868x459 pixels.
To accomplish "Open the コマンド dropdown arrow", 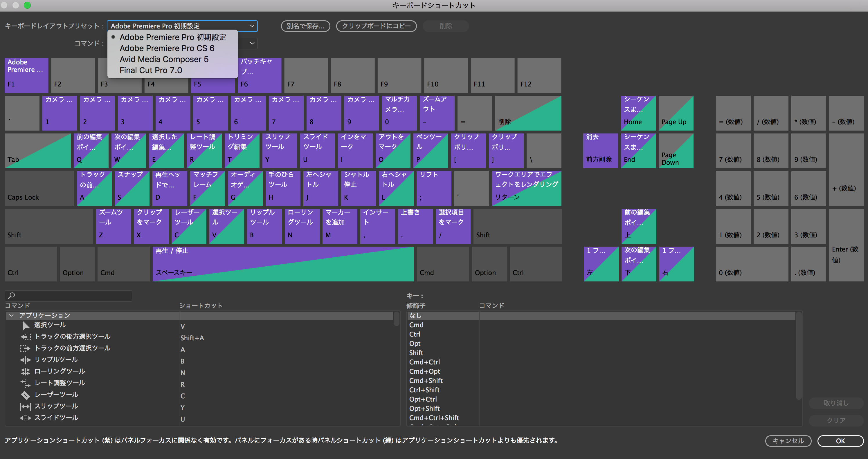I will [x=252, y=43].
